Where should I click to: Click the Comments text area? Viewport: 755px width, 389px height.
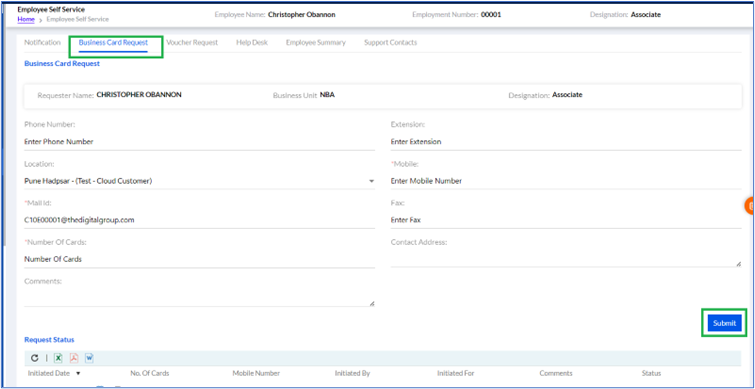(x=199, y=298)
